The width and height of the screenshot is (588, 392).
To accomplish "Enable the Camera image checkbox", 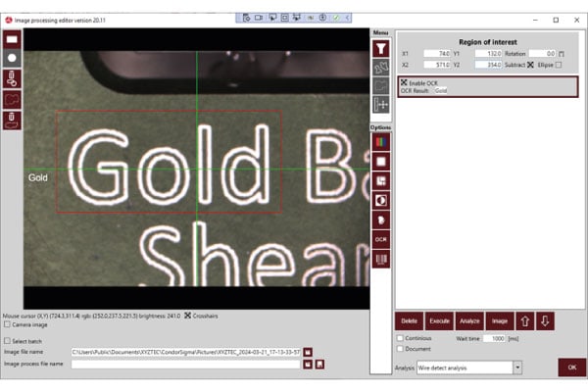I will tap(8, 322).
